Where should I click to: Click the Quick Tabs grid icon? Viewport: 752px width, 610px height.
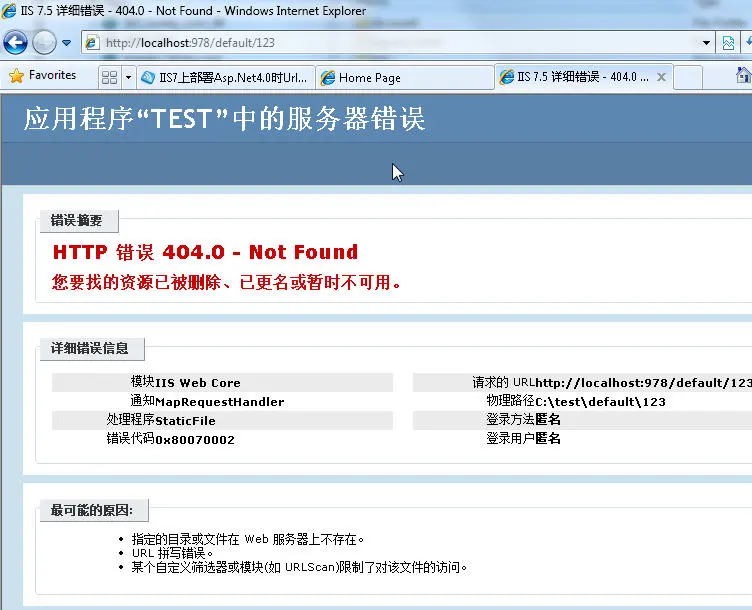tap(109, 77)
